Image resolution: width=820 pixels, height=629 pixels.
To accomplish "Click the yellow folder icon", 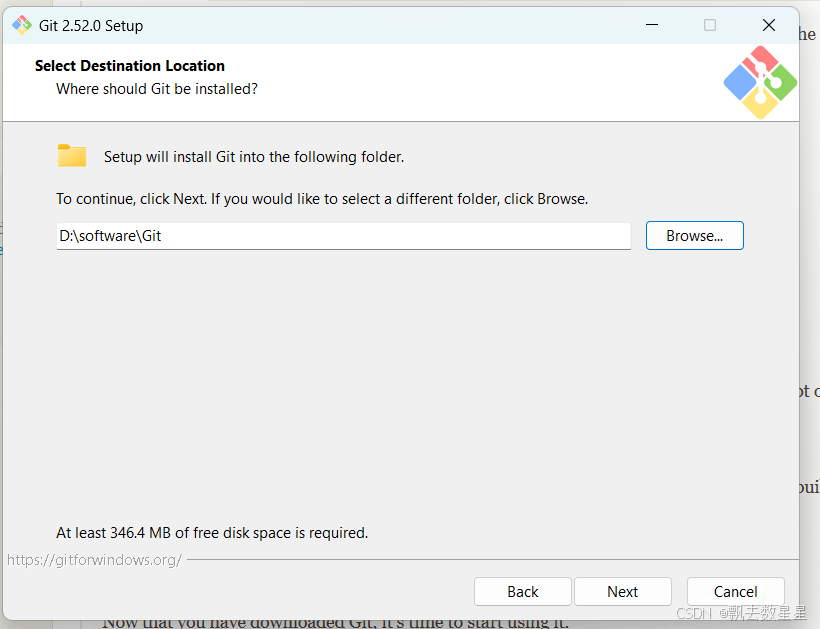I will [x=72, y=155].
